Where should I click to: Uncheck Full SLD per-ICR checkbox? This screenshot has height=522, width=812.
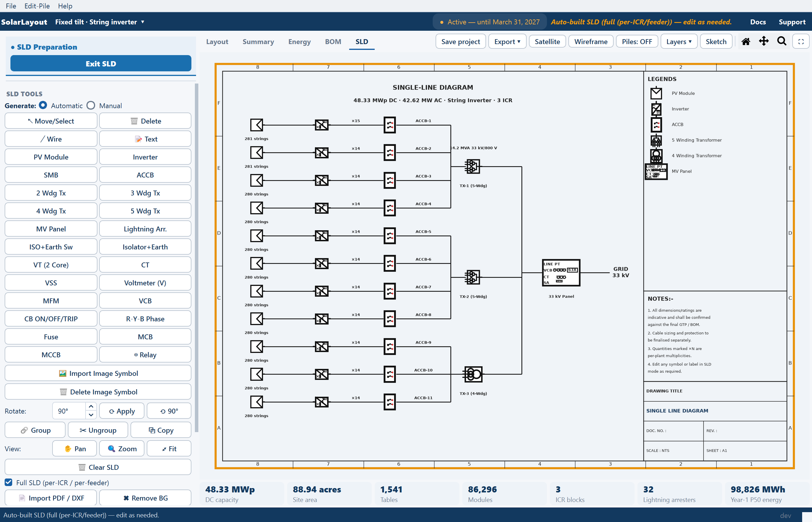coord(8,482)
